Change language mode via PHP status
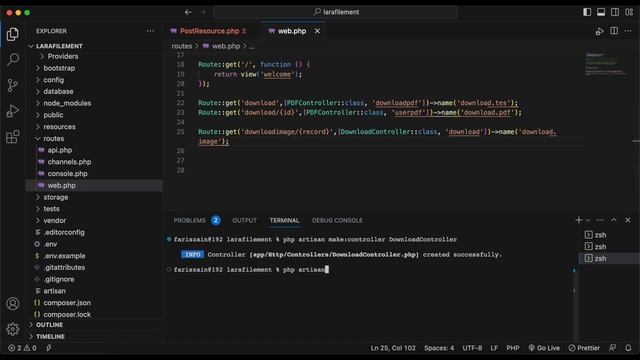This screenshot has height=360, width=640. [513, 348]
